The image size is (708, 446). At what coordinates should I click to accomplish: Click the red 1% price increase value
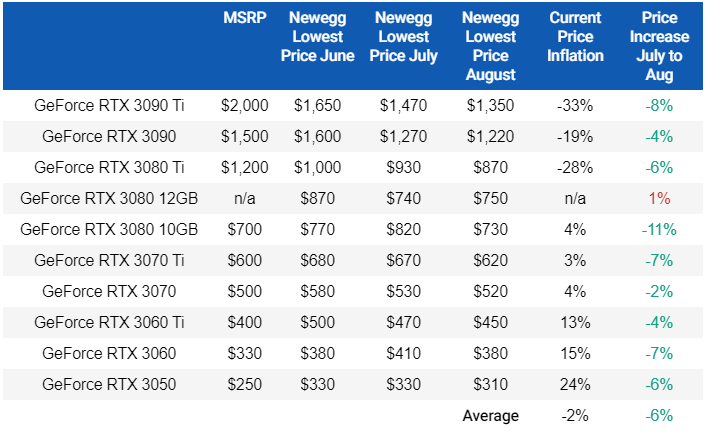(x=659, y=198)
